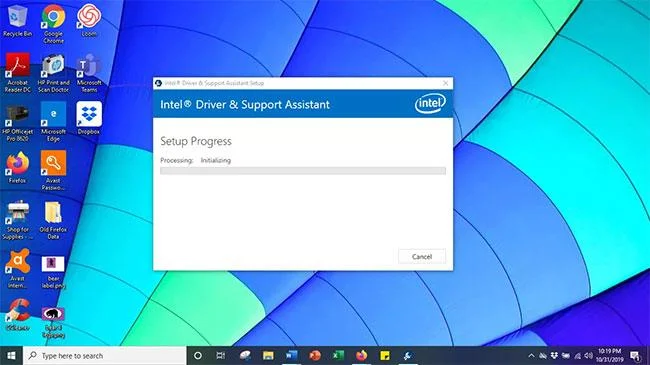This screenshot has width=650, height=365.
Task: Select the purple bear image desktop file
Action: click(53, 322)
